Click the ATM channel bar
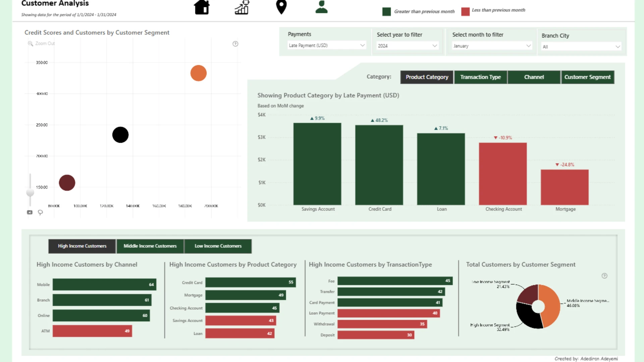 92,331
